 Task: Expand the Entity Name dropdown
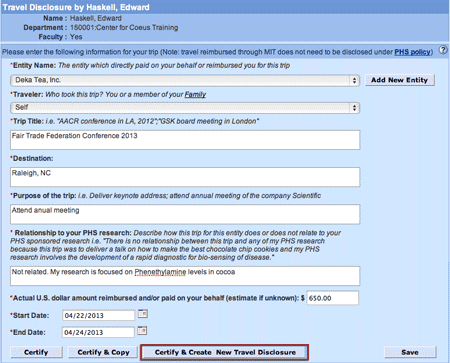185,80
